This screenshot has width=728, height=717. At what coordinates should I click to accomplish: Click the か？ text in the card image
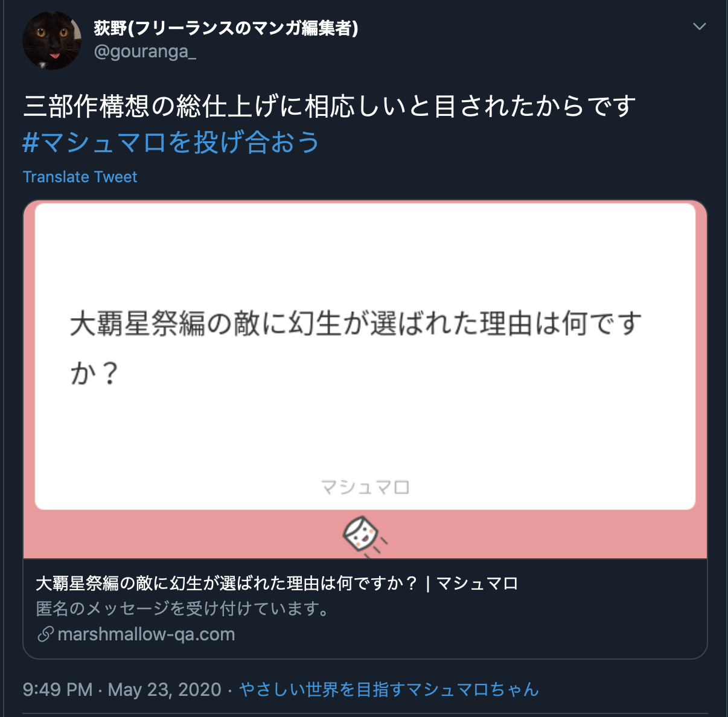tap(94, 373)
